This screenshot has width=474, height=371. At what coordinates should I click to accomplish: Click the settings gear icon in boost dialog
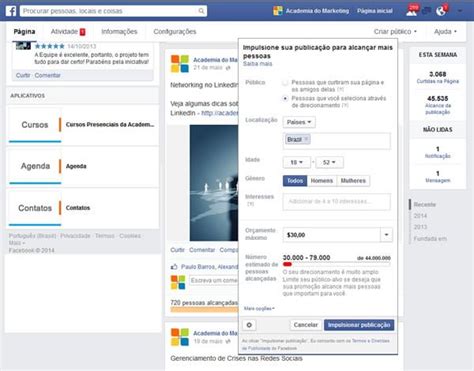tap(249, 325)
